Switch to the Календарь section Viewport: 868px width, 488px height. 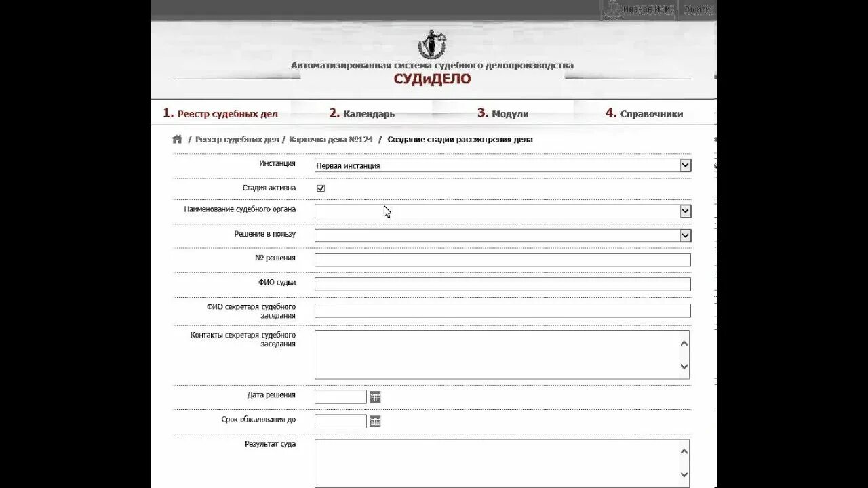click(x=362, y=113)
